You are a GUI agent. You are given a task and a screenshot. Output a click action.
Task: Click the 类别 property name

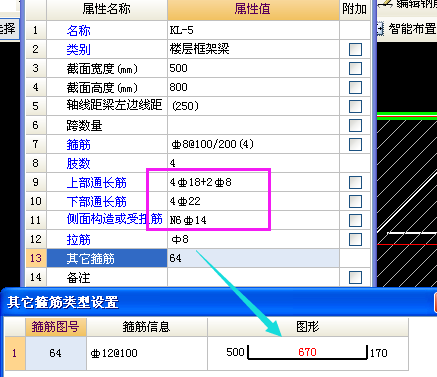point(78,50)
